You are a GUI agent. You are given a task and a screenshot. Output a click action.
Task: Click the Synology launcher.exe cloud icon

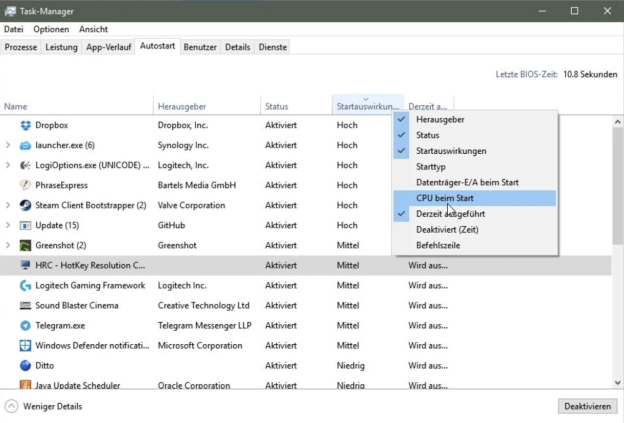(25, 145)
